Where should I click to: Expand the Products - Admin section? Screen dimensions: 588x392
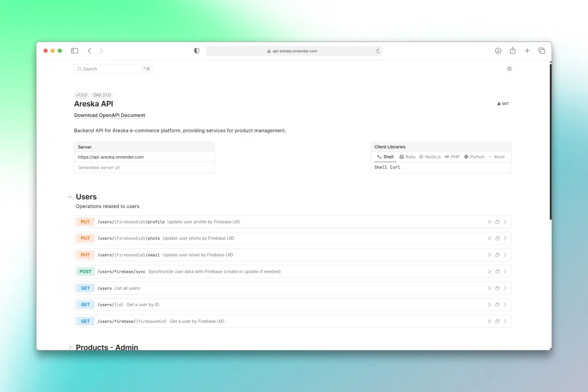pyautogui.click(x=70, y=347)
